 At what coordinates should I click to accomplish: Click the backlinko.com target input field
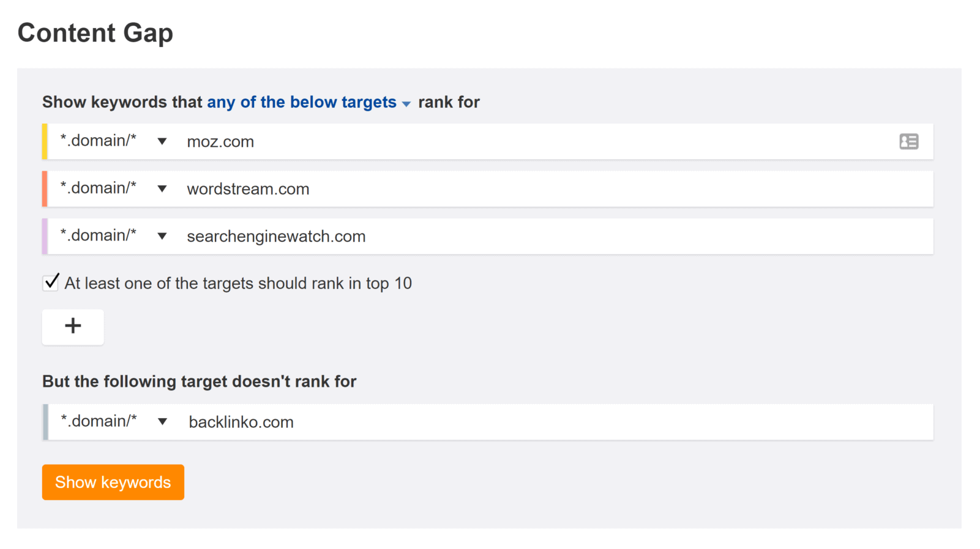click(557, 422)
